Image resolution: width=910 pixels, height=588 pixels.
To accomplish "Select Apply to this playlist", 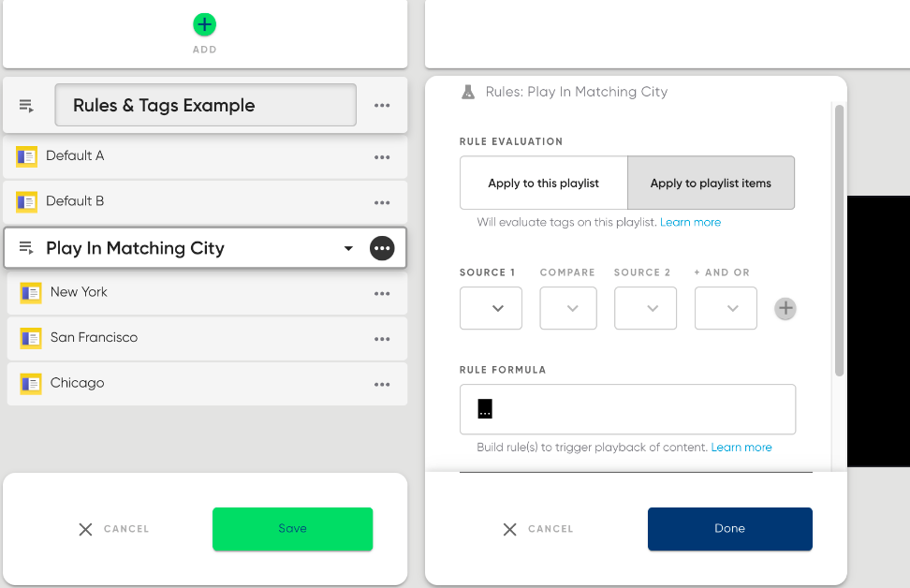I will click(x=544, y=183).
